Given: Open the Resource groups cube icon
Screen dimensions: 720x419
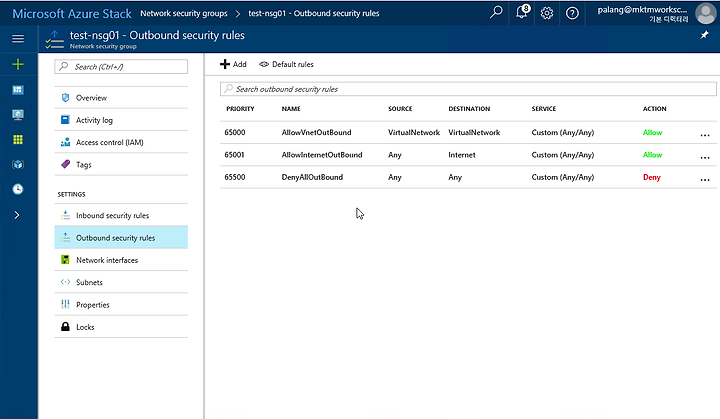Looking at the screenshot, I should (x=18, y=164).
